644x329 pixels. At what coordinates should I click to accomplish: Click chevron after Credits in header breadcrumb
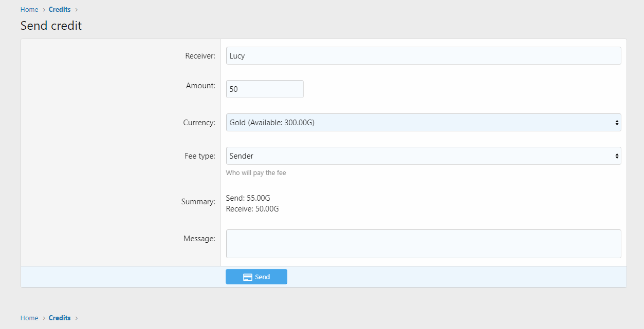click(77, 10)
